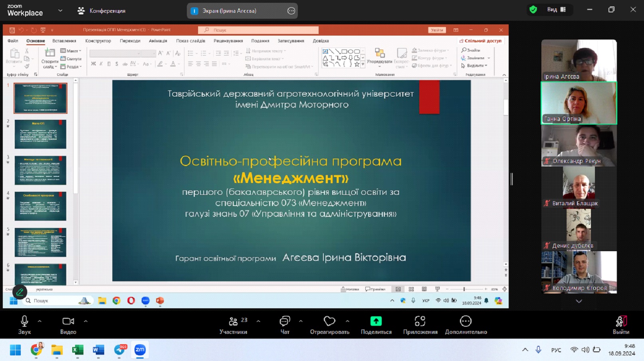644x361 pixels.
Task: Click the Windows Start button on the taskbar
Action: tap(15, 350)
